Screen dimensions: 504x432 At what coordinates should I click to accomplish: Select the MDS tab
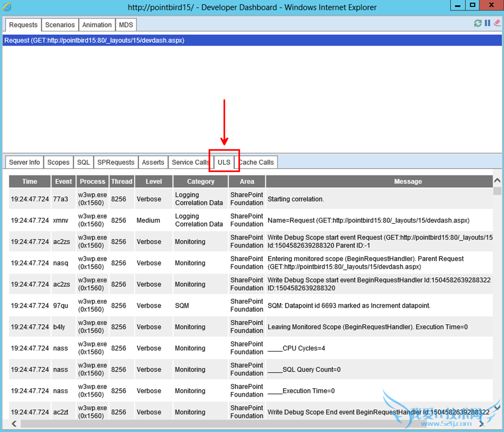[x=125, y=25]
